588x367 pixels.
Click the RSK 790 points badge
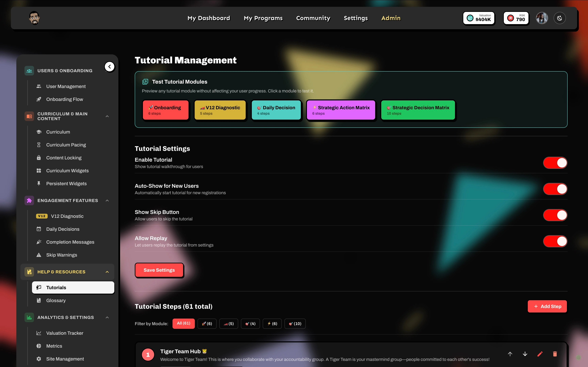[516, 18]
